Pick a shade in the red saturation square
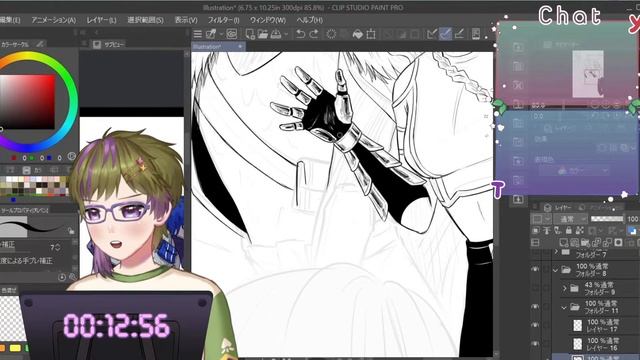The height and width of the screenshot is (360, 640). pos(27,102)
